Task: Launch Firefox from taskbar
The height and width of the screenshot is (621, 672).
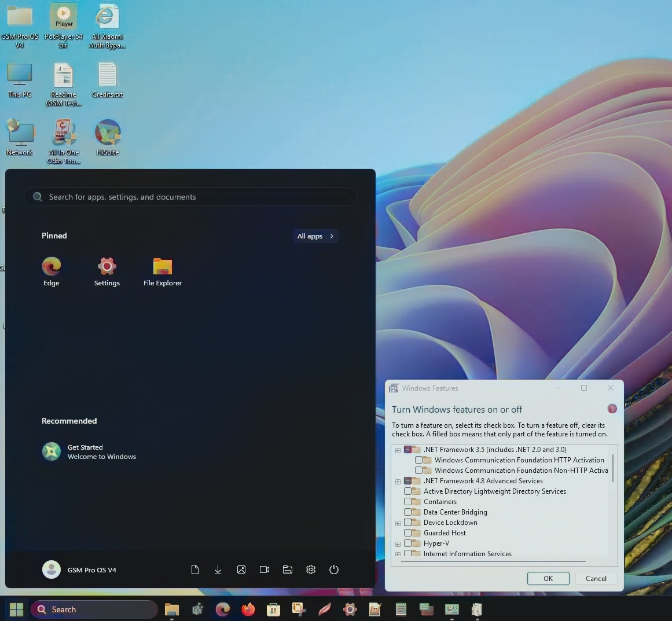Action: click(248, 609)
